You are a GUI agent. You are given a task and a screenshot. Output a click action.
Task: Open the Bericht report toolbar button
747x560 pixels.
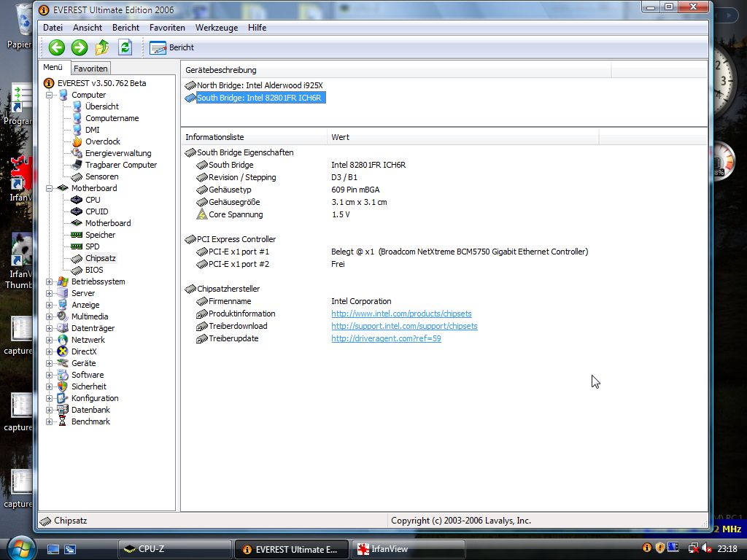(171, 47)
